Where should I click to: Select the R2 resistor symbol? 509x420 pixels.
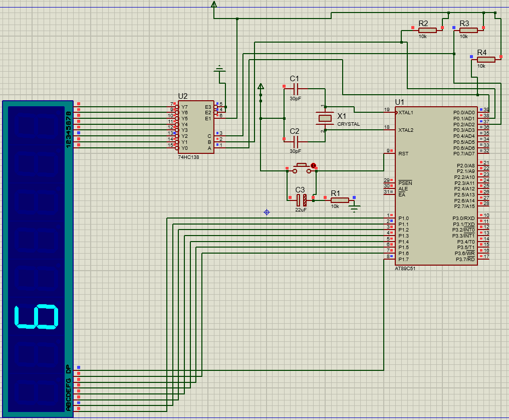coord(427,30)
